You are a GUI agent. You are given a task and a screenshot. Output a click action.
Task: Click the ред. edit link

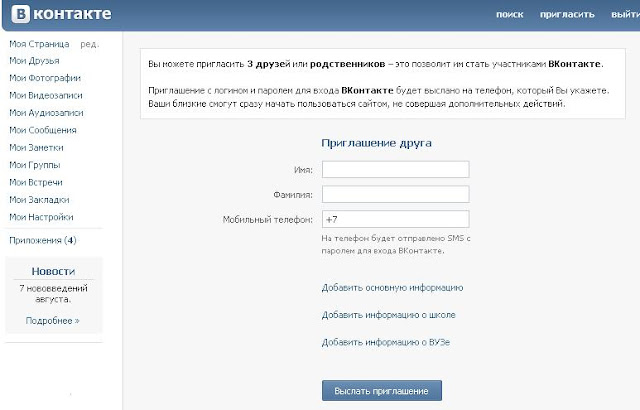tap(89, 44)
